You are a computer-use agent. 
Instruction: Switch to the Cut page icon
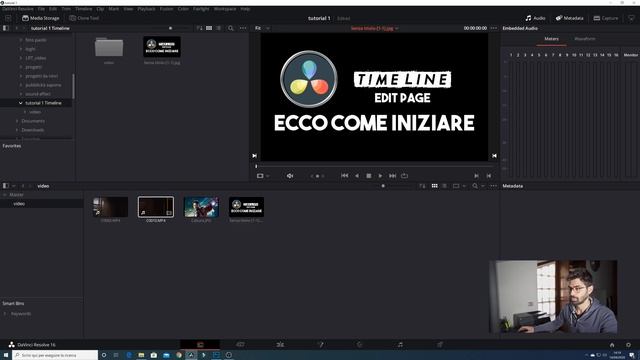pos(240,344)
